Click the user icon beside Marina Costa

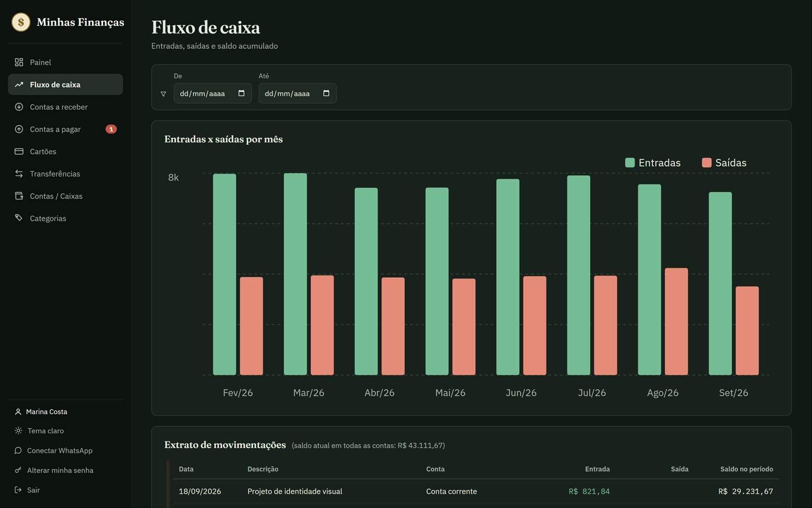pos(18,411)
